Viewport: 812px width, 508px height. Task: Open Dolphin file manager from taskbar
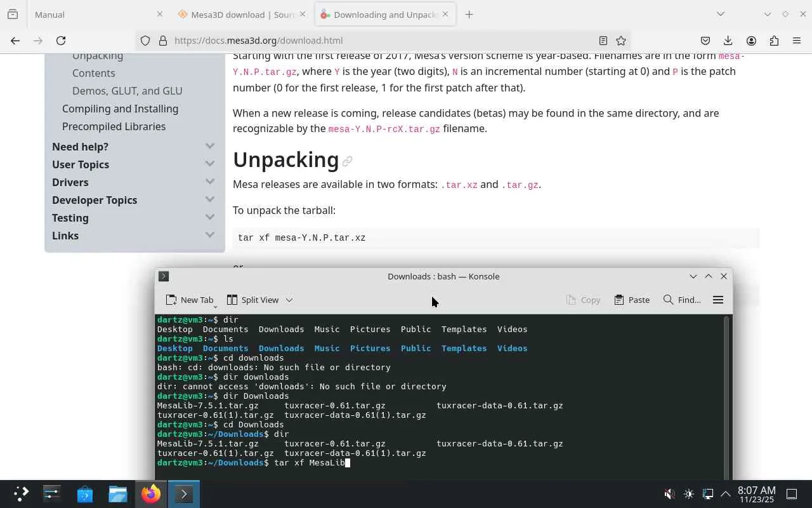pyautogui.click(x=117, y=493)
